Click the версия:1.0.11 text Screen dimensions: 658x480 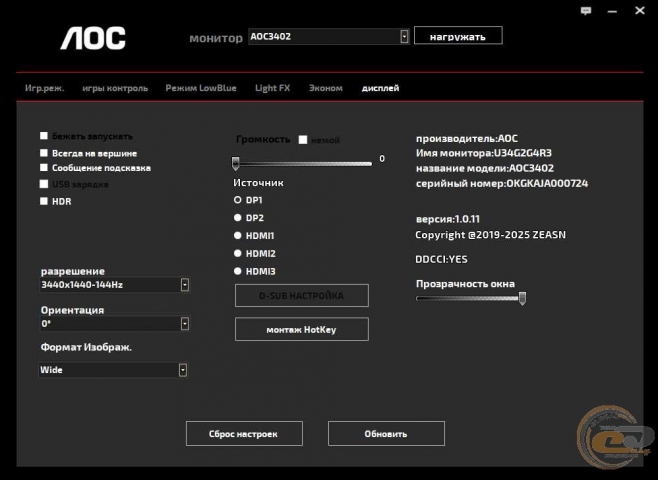coord(447,219)
